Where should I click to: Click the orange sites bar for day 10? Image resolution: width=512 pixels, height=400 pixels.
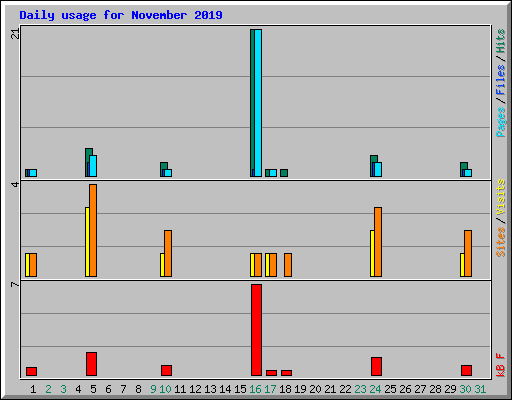click(168, 253)
